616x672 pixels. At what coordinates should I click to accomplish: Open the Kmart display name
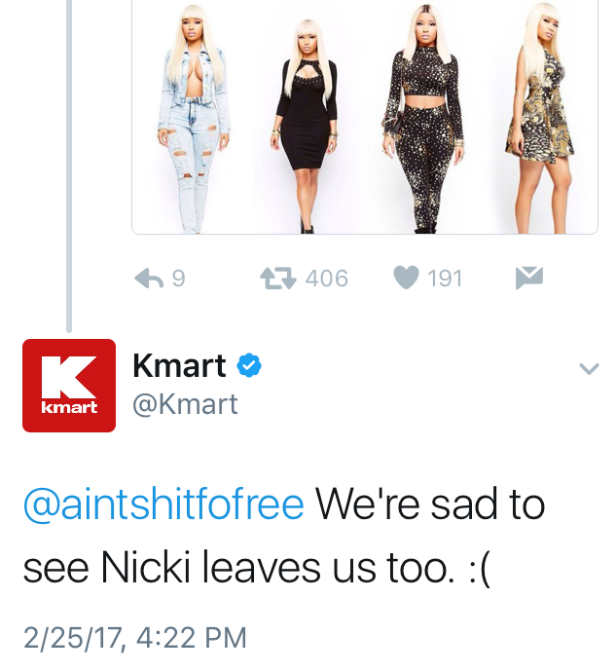(179, 365)
